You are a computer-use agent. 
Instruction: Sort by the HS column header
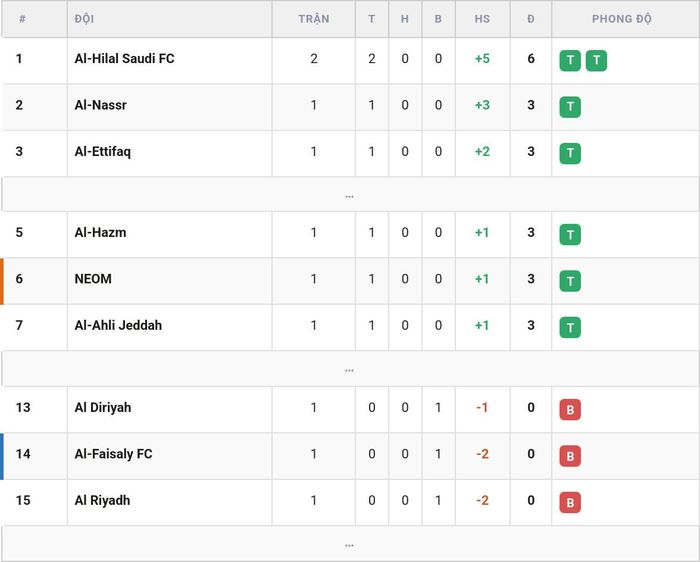(482, 19)
